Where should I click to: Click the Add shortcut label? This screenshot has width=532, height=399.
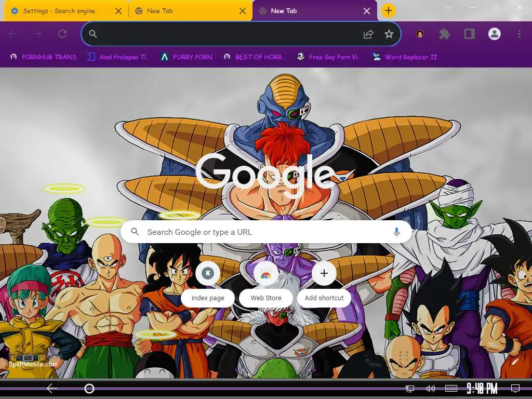point(324,298)
